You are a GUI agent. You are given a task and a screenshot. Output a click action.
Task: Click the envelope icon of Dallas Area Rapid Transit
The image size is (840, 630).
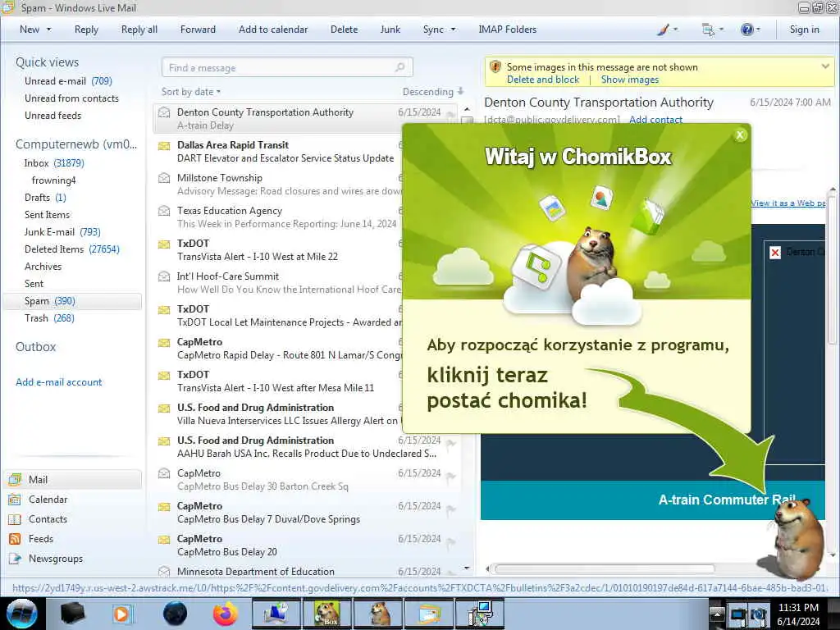(164, 146)
